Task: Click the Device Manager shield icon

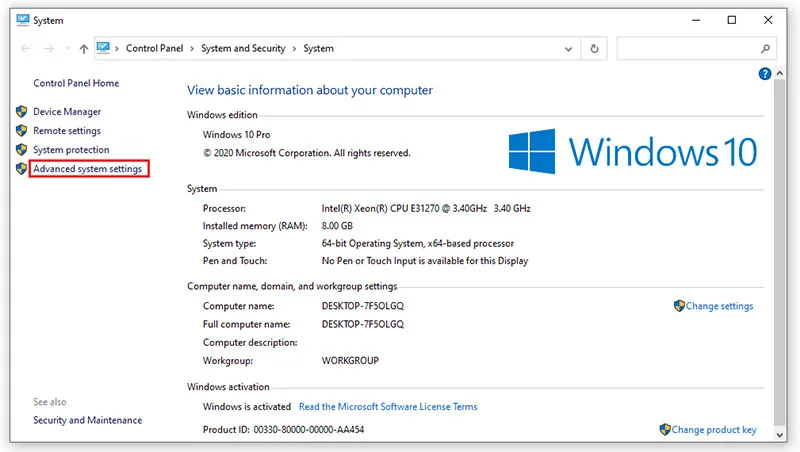Action: [21, 112]
